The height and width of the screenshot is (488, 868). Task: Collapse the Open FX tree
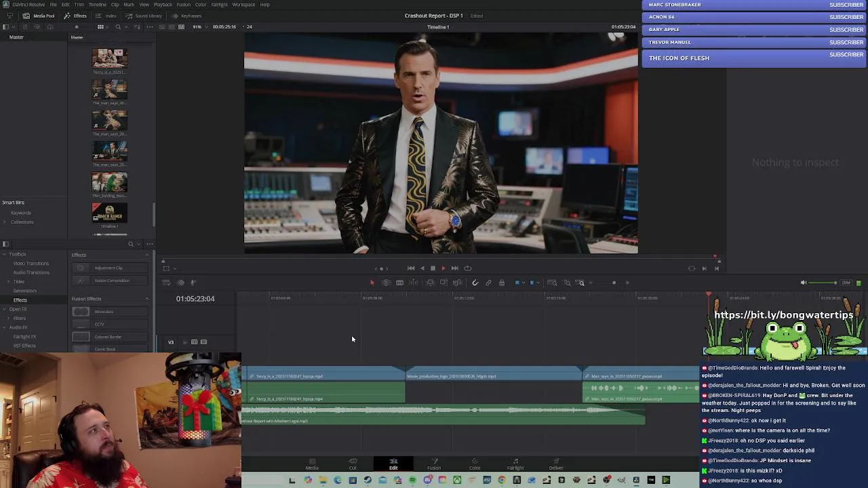click(4, 309)
